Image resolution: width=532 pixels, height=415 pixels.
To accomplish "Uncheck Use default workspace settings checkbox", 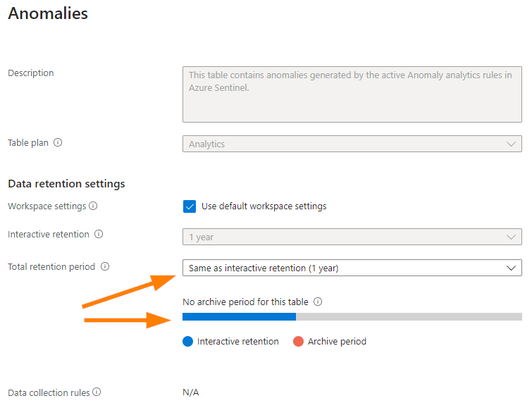I will click(190, 206).
